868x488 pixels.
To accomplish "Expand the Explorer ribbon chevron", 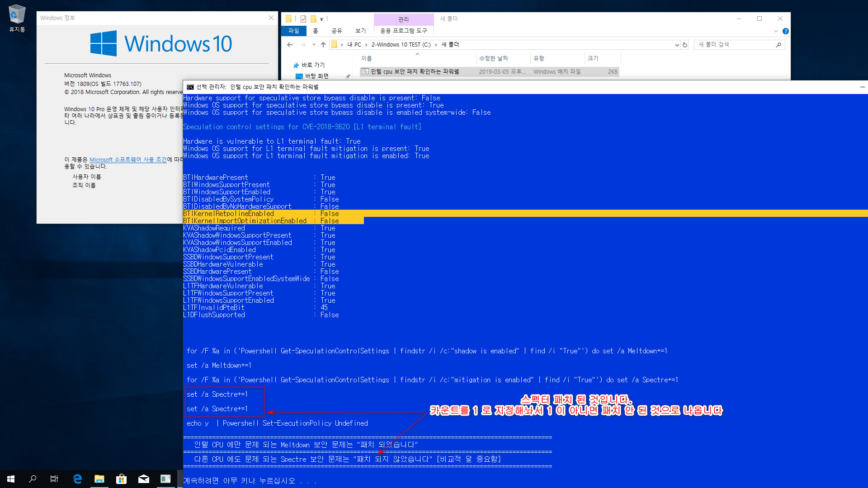I will pyautogui.click(x=776, y=31).
